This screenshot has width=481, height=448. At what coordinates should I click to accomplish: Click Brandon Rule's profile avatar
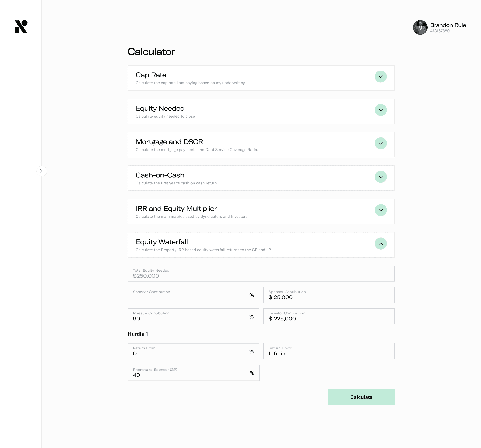[420, 27]
